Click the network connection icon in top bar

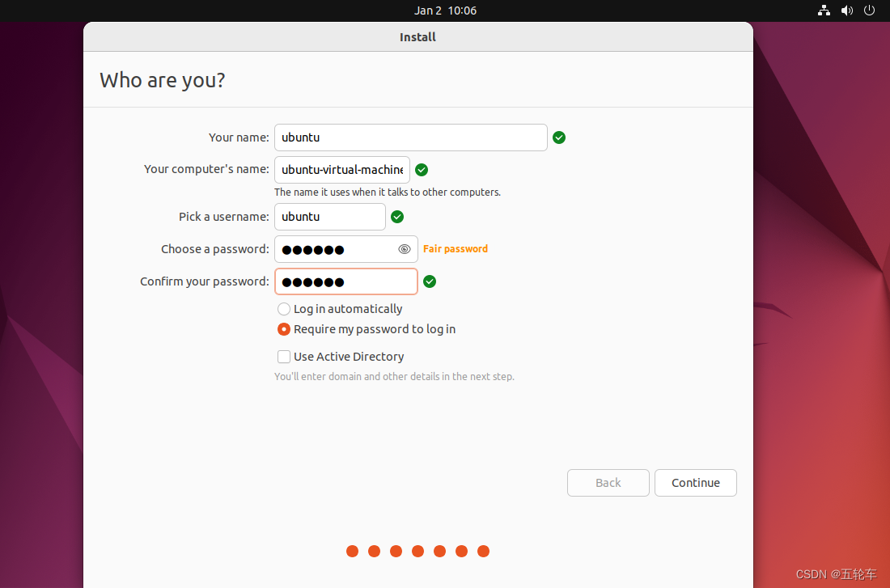coord(824,11)
